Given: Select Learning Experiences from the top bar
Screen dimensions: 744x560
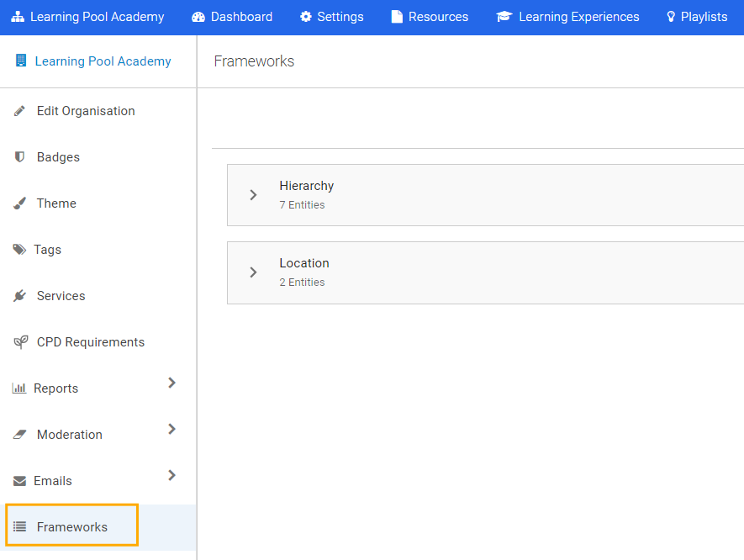Looking at the screenshot, I should [567, 16].
